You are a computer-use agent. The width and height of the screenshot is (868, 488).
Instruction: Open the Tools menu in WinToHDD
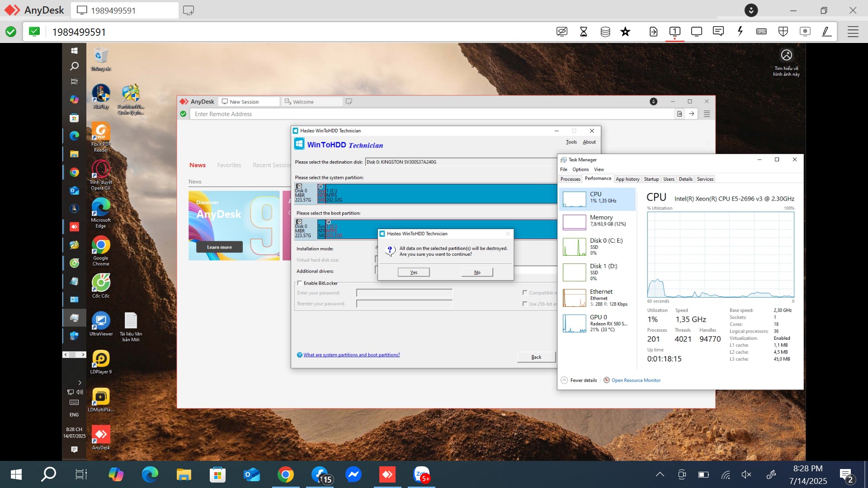tap(571, 142)
